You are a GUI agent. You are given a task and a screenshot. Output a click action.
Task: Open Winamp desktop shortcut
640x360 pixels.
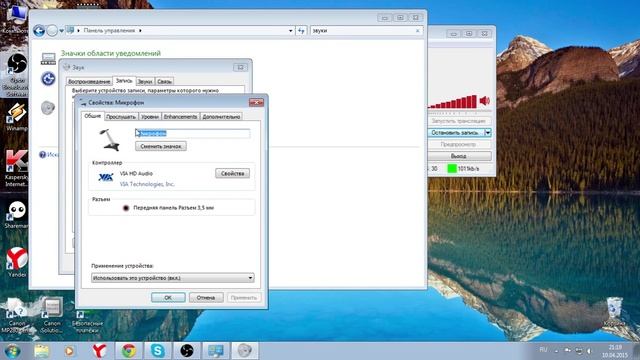pos(16,117)
